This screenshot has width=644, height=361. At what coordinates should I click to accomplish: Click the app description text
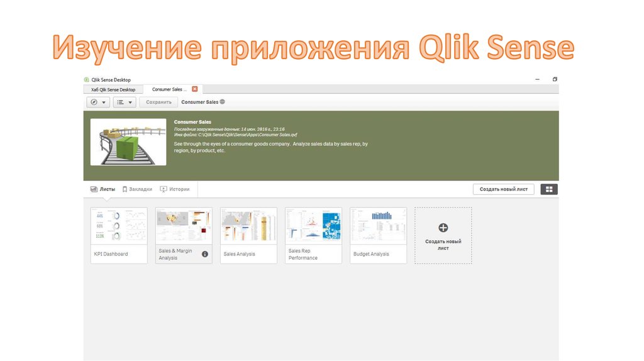click(x=270, y=147)
